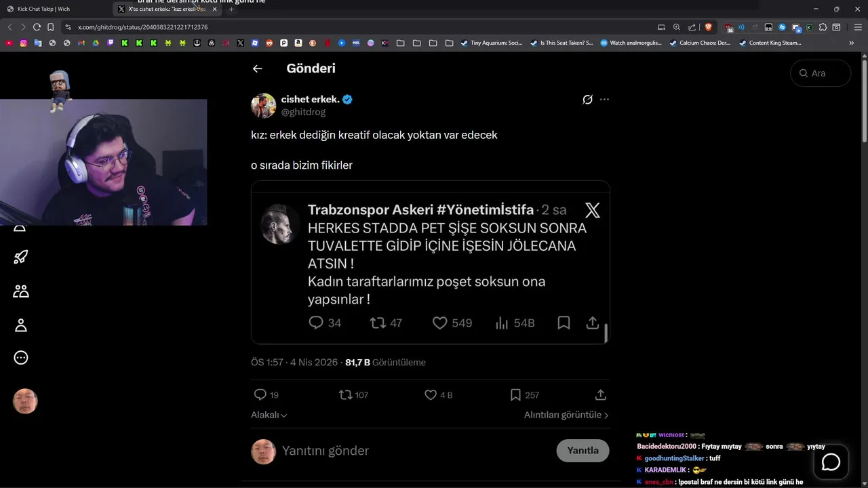Expand hidden bookmarks overflow chevron
This screenshot has height=488, width=868.
pos(852,43)
